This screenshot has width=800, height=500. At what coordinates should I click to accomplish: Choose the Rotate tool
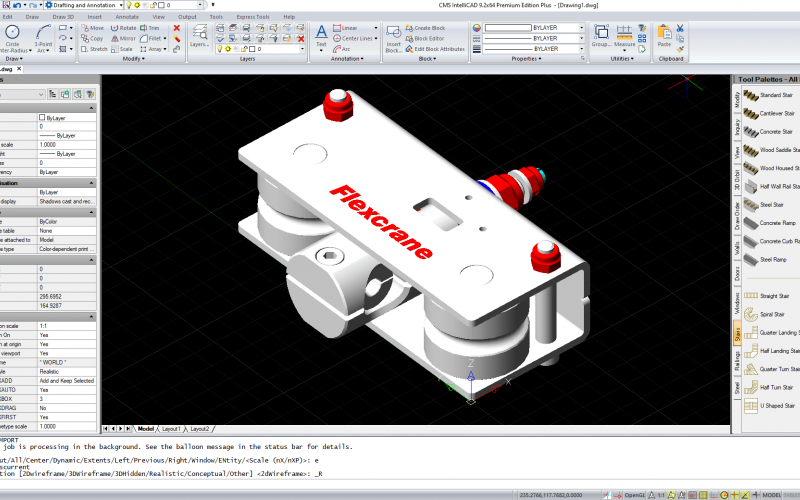(x=123, y=28)
